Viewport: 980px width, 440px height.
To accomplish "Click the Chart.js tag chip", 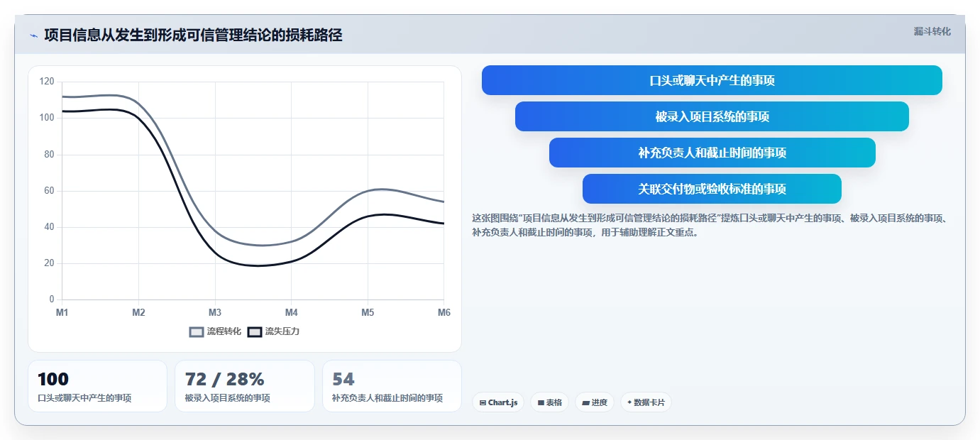I will pos(498,402).
